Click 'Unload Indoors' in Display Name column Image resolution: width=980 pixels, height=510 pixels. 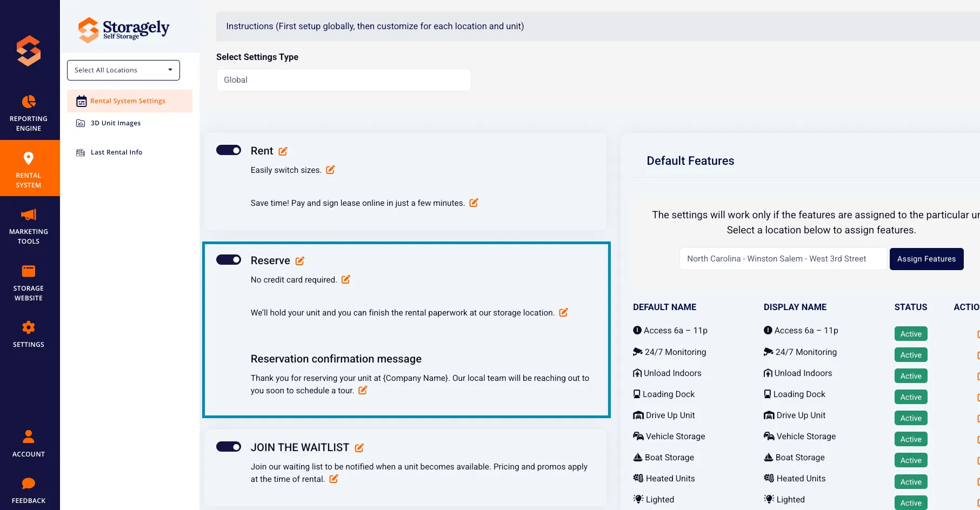click(x=803, y=373)
